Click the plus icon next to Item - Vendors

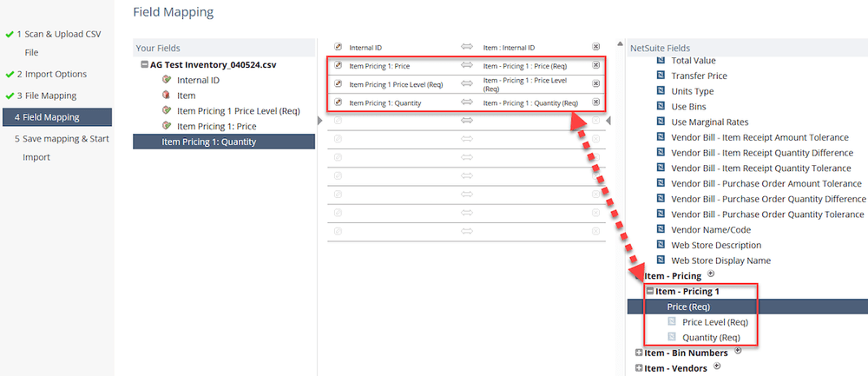point(717,366)
